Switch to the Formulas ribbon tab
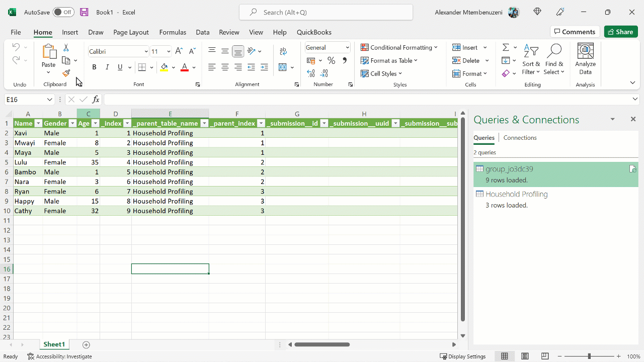 (173, 32)
